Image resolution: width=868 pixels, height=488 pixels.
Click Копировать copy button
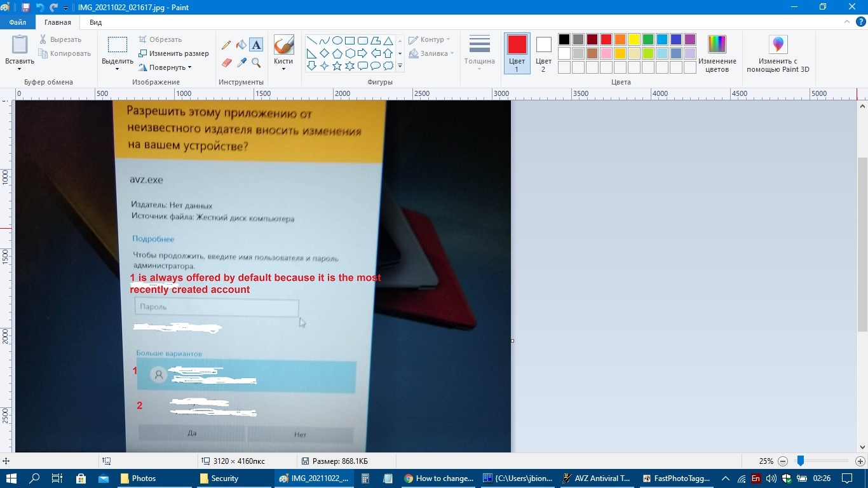64,53
